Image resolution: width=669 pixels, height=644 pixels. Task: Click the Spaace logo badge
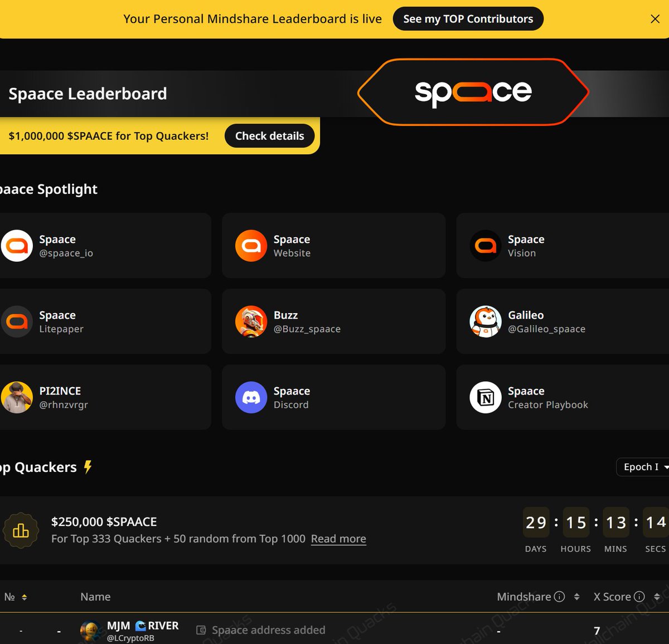tap(473, 92)
